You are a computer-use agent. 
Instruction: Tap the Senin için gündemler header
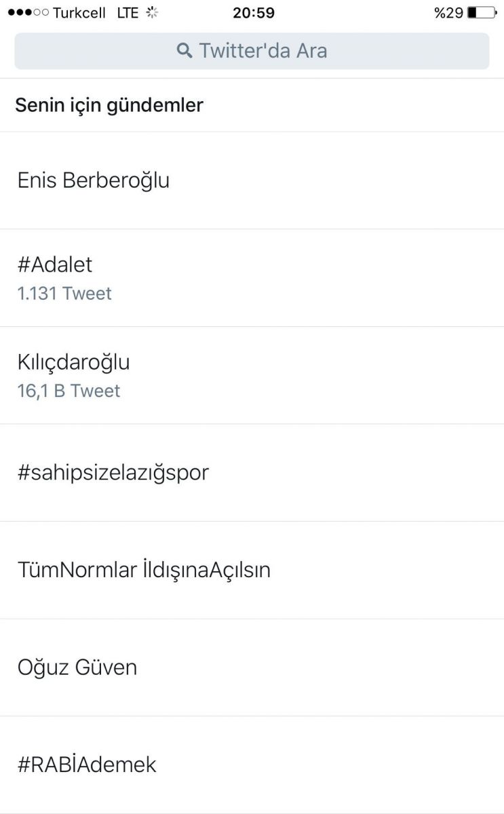(x=109, y=106)
